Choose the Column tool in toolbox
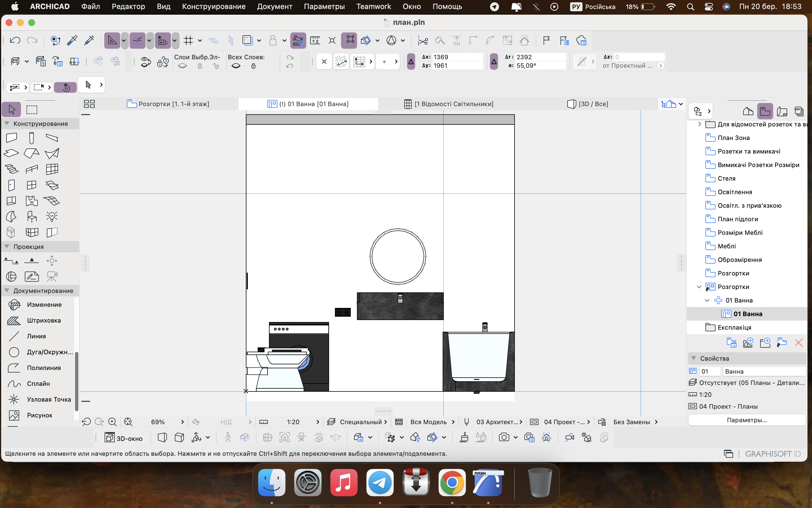This screenshot has height=508, width=812. [x=32, y=138]
